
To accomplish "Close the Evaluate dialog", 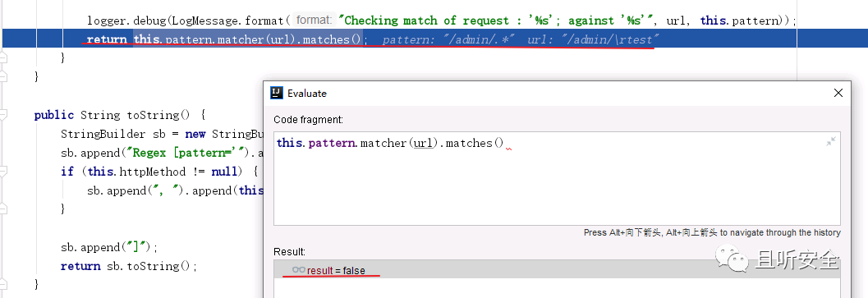I will pyautogui.click(x=839, y=93).
